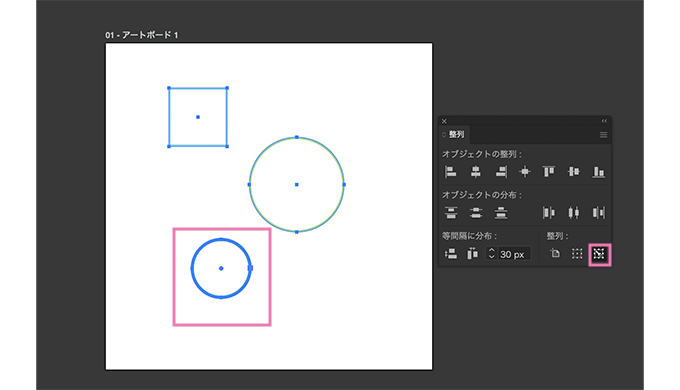The image size is (680, 390).
Task: Select Align to Key Object option
Action: tap(599, 254)
